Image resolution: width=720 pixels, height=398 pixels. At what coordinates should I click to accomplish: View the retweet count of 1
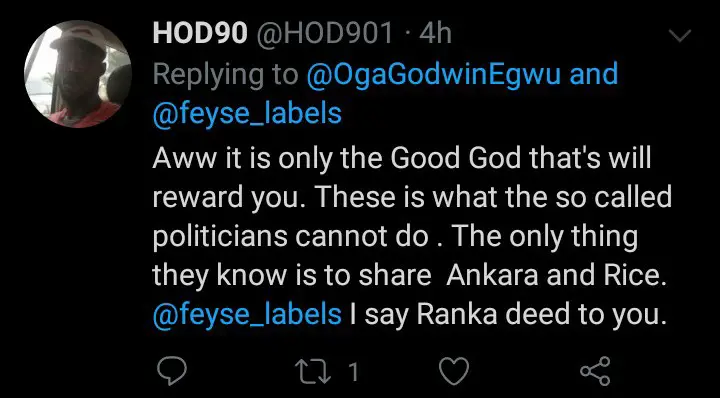coord(353,371)
